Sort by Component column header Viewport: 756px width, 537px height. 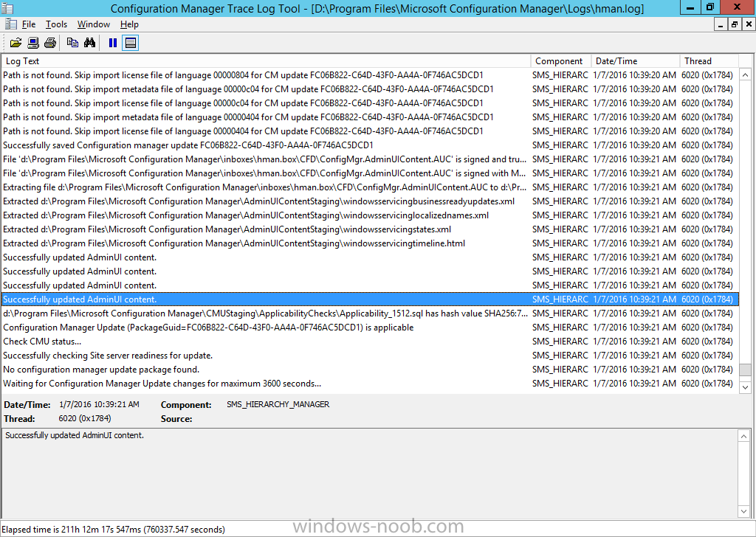pos(561,61)
